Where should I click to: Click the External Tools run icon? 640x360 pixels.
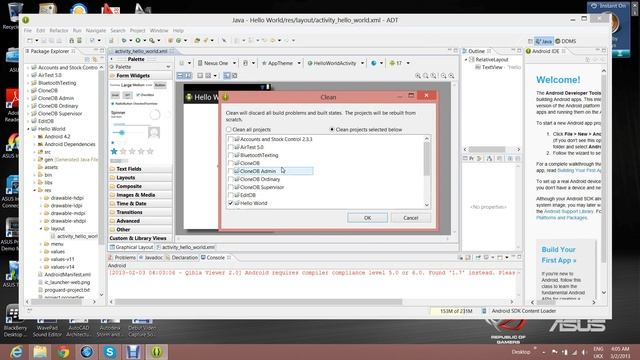point(151,40)
